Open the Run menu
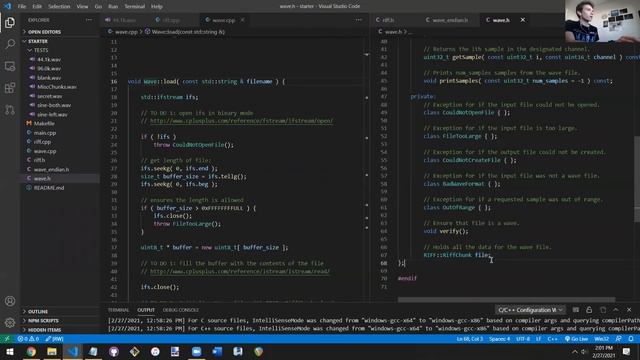This screenshot has height=360, width=640. tap(113, 7)
